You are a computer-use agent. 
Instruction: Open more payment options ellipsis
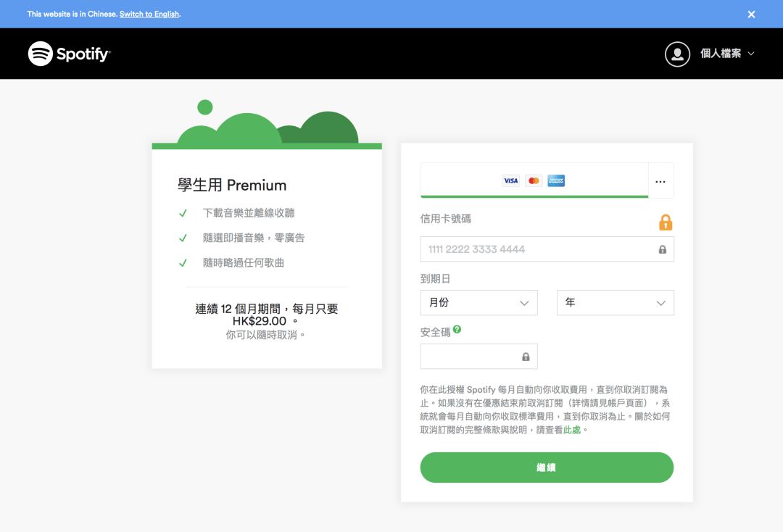[660, 182]
